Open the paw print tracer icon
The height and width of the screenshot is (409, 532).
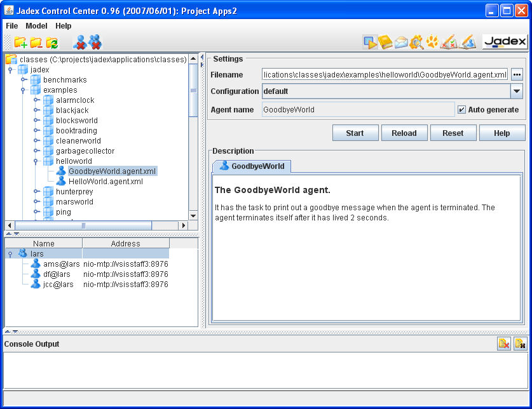click(432, 42)
